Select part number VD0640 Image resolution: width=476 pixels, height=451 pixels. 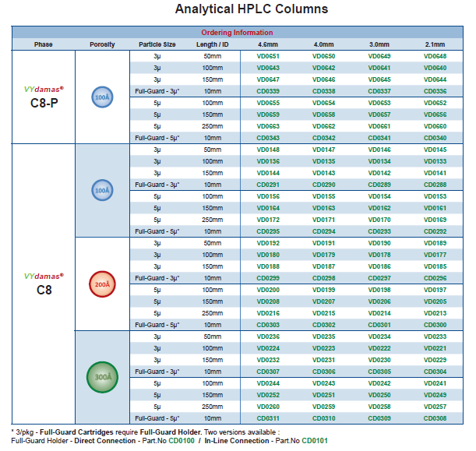[x=435, y=68]
